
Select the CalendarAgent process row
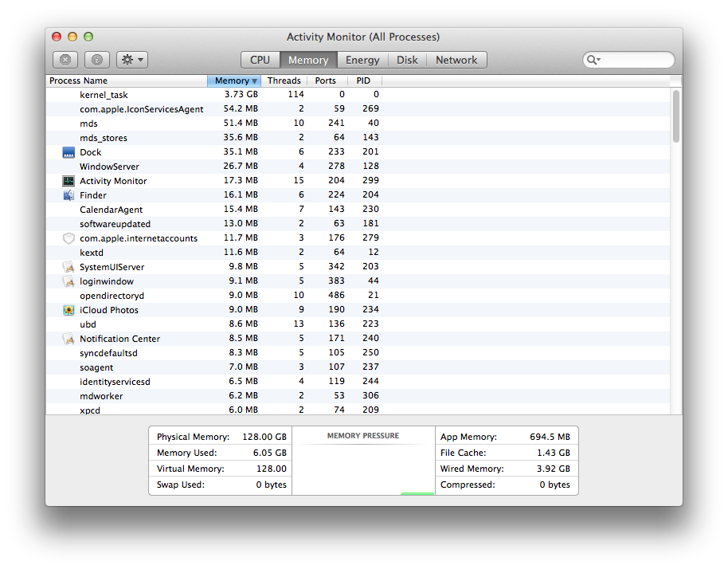[358, 210]
